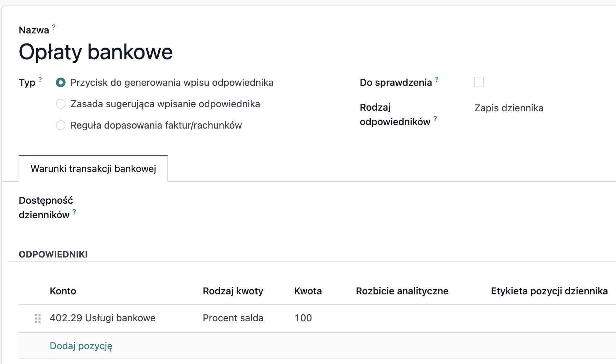Click the help icon next to Nazwa
Screen dimensions: 616x364
tap(54, 27)
